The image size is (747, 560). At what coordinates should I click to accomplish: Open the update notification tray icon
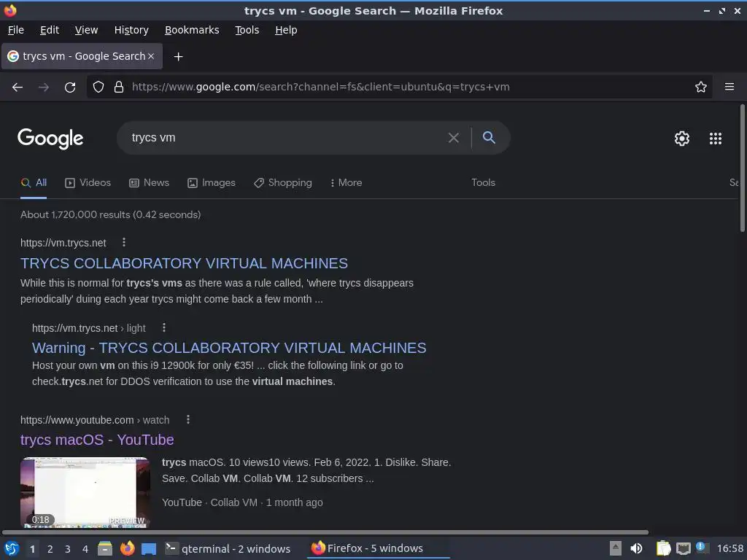click(701, 547)
